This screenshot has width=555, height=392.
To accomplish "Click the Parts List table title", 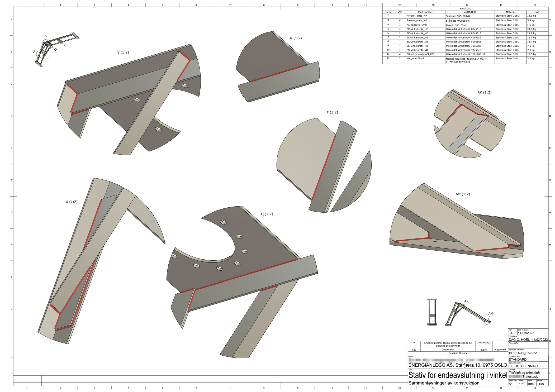I will tap(465, 9).
